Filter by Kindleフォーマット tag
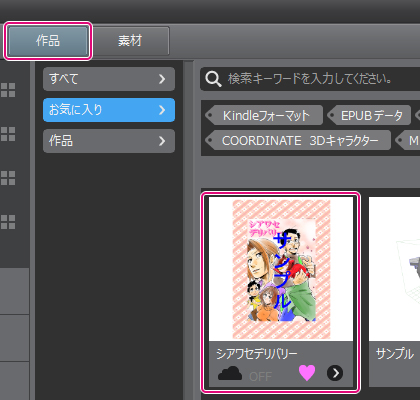Viewport: 420px width, 400px height. [x=264, y=116]
